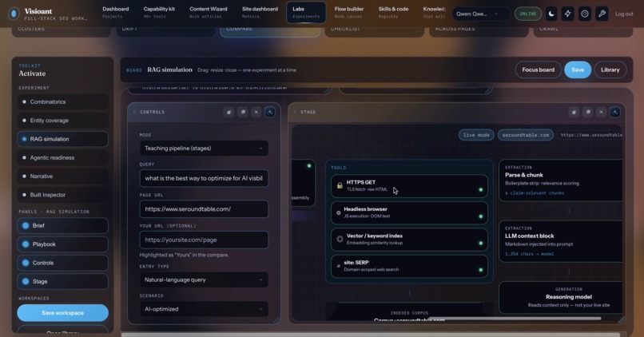Go to the Site dashboard tab
Screen dimensions: 644x337
pos(260,12)
